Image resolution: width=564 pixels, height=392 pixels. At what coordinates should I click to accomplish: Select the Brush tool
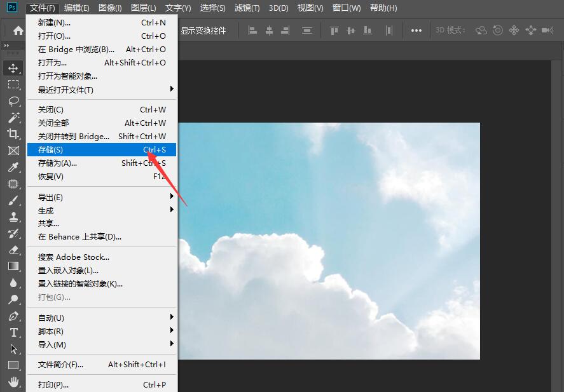[x=13, y=201]
